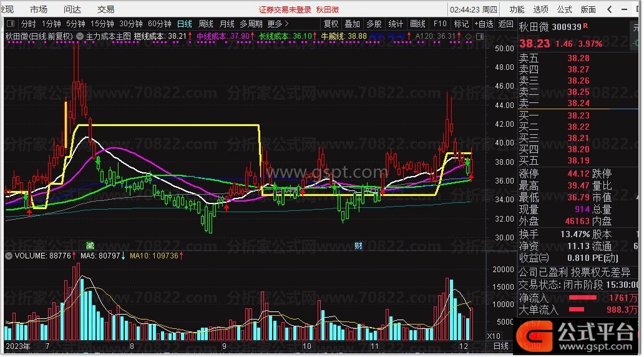This screenshot has height=357, width=644.
Task: Click 涨停 value 44.12
Action: (578, 174)
